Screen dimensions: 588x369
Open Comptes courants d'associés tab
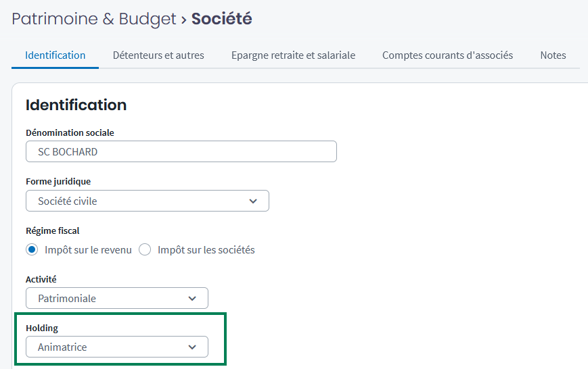point(447,55)
